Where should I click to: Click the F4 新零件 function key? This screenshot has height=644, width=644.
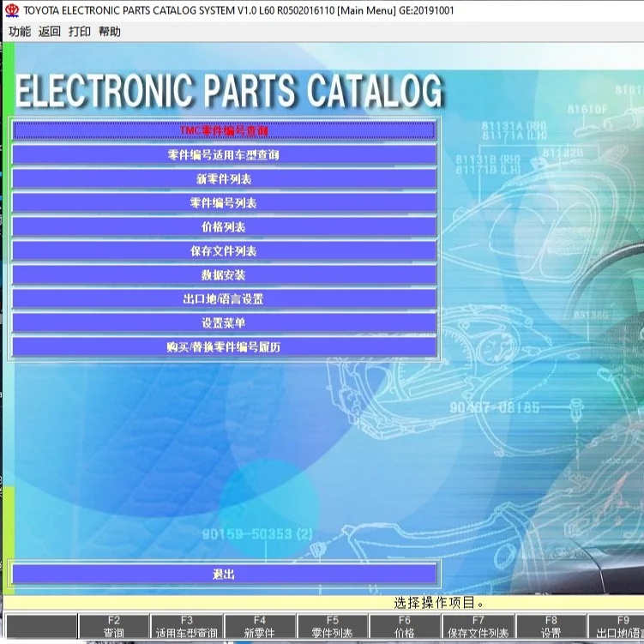click(260, 626)
